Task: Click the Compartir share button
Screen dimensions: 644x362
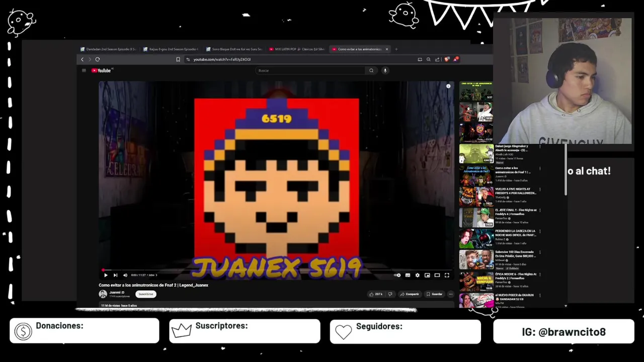Action: (410, 294)
